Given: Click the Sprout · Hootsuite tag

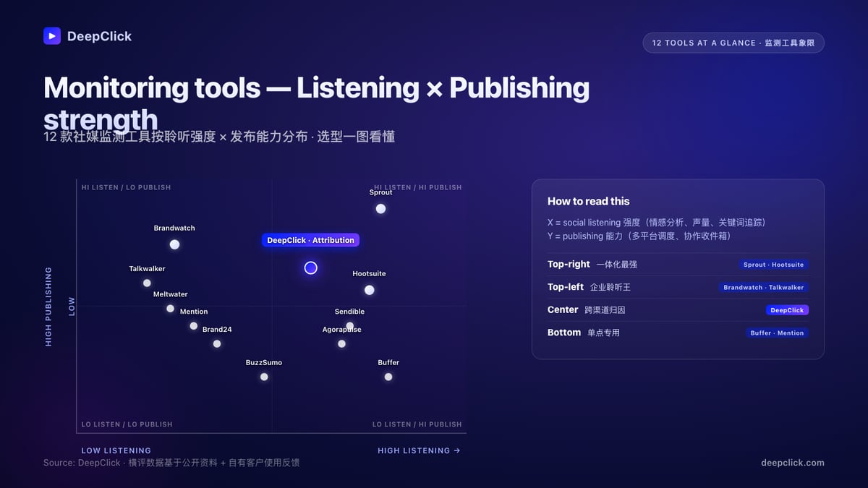Looking at the screenshot, I should tap(773, 265).
